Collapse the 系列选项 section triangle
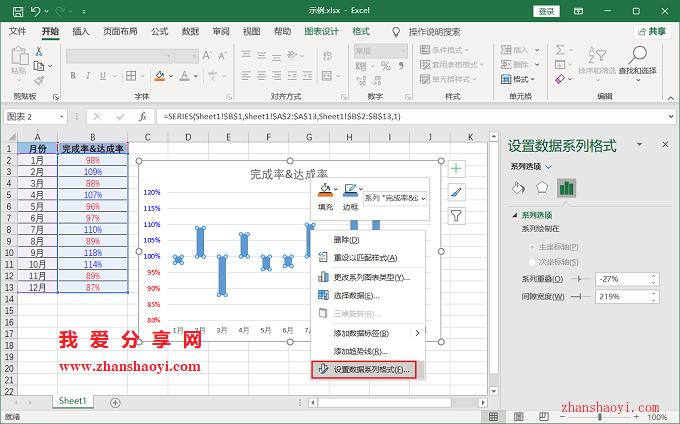The width and height of the screenshot is (680, 424). click(x=515, y=215)
